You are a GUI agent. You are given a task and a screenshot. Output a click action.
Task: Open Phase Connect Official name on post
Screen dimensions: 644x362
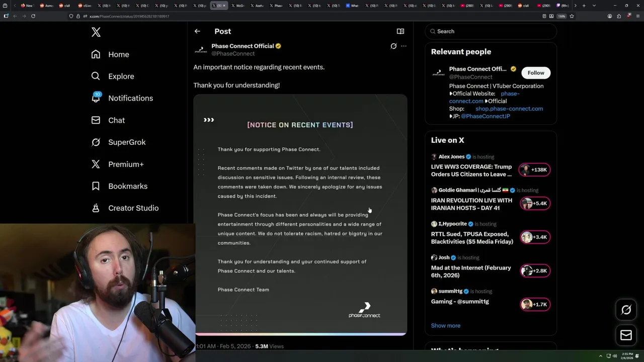pyautogui.click(x=243, y=46)
